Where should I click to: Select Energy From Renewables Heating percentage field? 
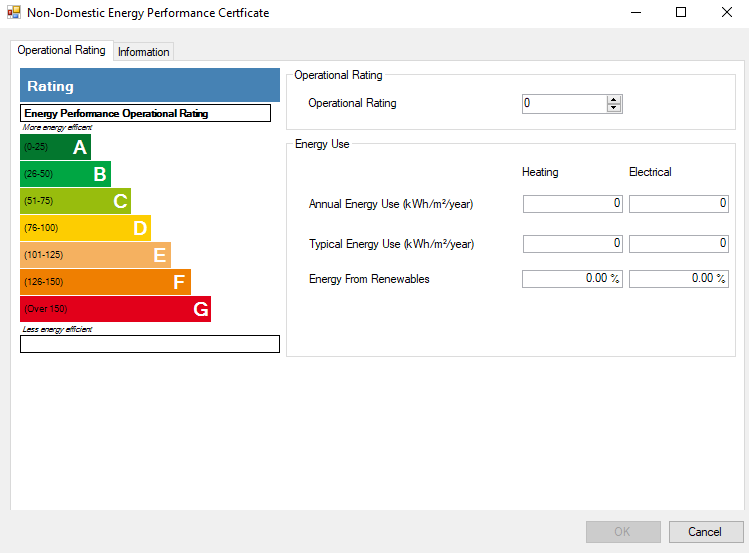[572, 279]
